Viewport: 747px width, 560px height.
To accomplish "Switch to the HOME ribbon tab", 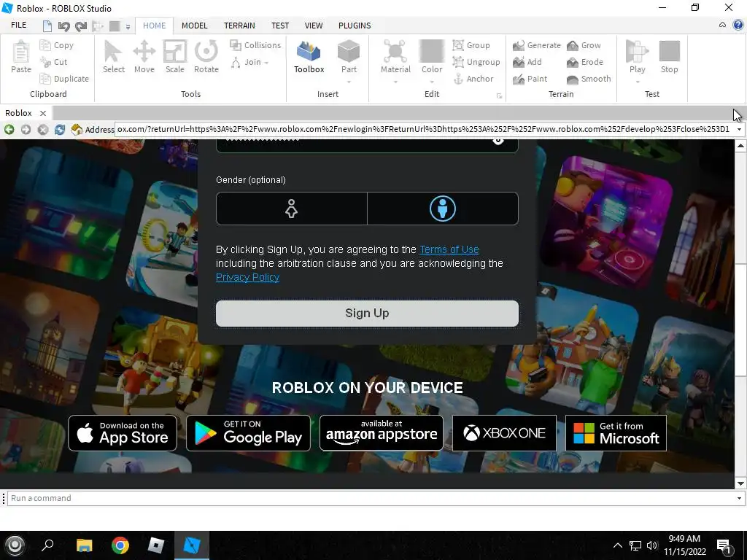I will 155,26.
